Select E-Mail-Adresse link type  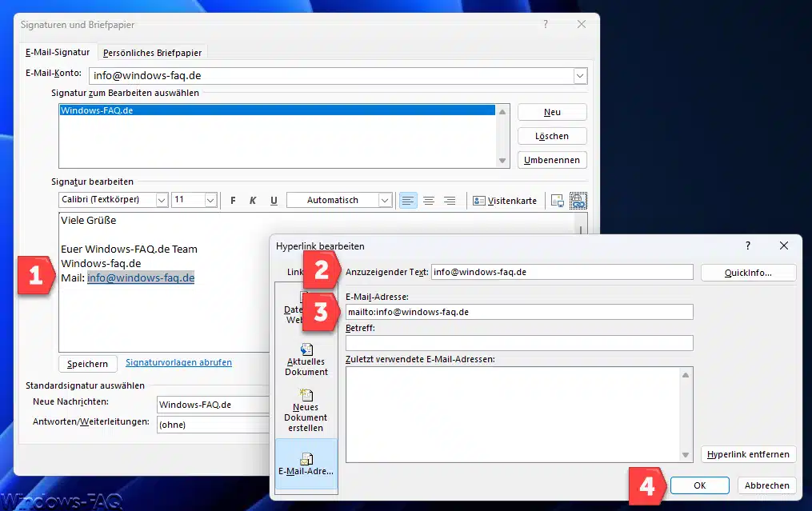(306, 464)
